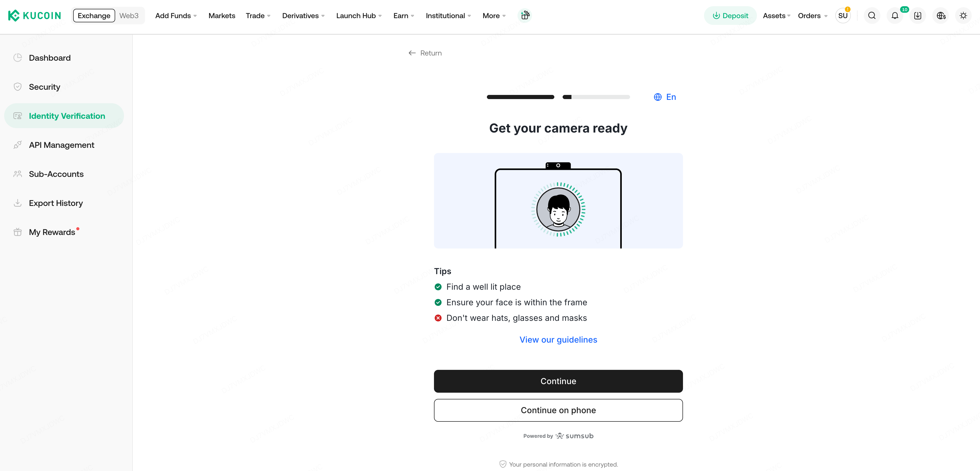Open the search magnifier icon

pos(872,16)
